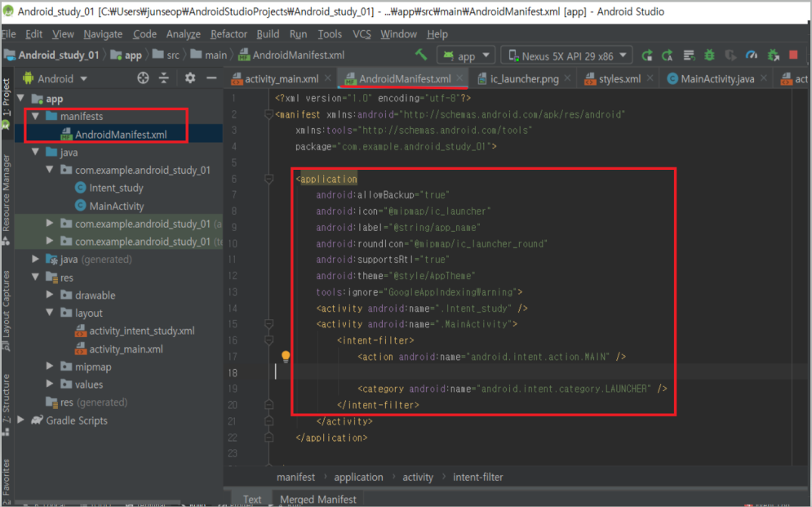Expand Gradle Scripts node

pos(21,420)
